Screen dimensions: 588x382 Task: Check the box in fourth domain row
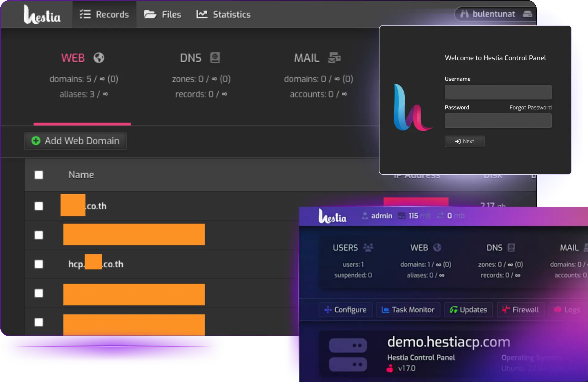click(39, 293)
